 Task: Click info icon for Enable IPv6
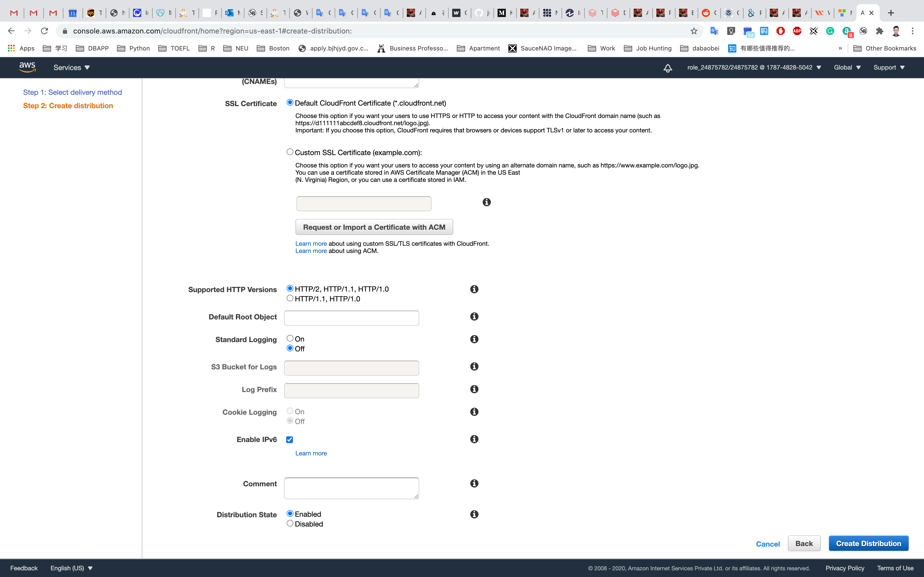tap(474, 439)
